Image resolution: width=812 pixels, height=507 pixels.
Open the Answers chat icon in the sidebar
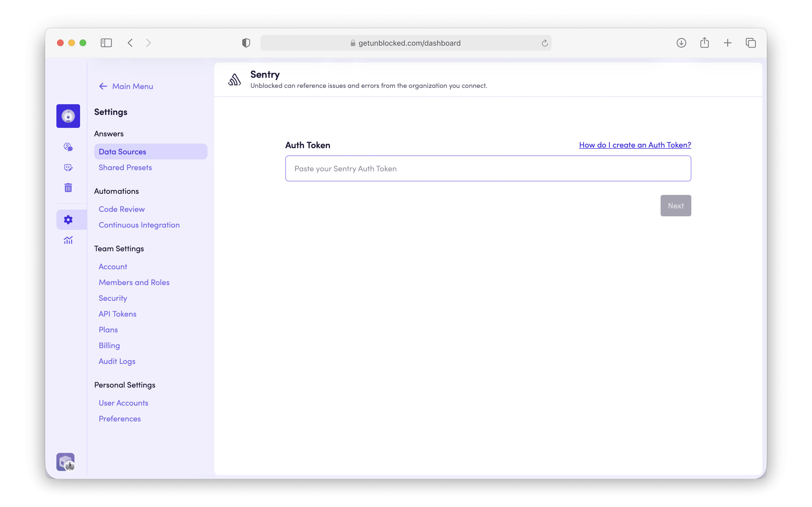tap(68, 146)
